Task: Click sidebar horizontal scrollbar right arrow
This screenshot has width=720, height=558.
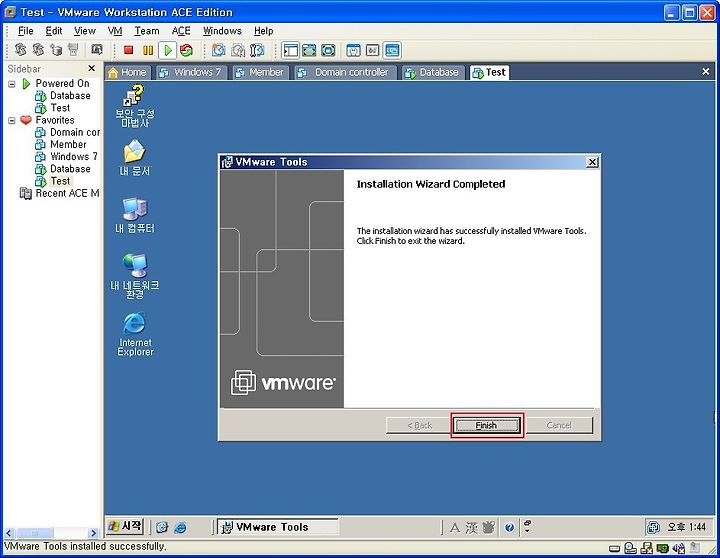Action: [94, 533]
